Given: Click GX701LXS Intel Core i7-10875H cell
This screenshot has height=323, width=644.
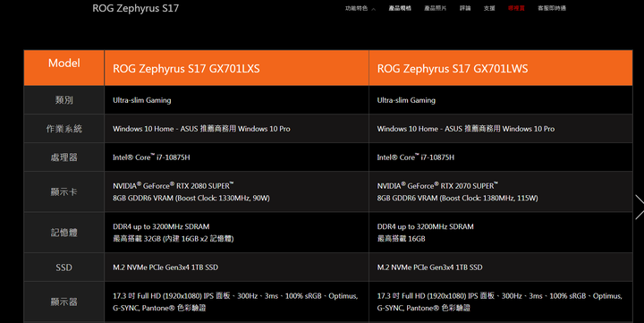Looking at the screenshot, I should [x=236, y=157].
